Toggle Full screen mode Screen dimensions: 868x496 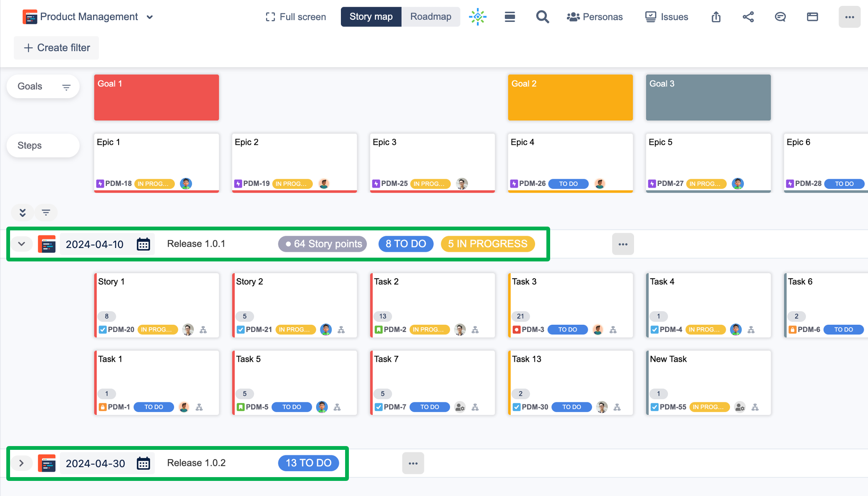tap(296, 17)
